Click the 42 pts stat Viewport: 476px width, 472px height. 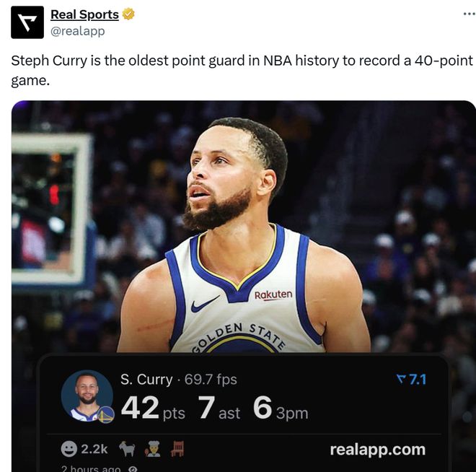pos(152,409)
